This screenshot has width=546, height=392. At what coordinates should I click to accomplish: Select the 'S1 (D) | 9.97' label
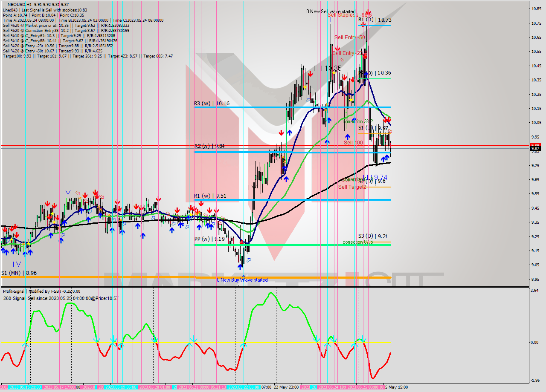tap(373, 128)
